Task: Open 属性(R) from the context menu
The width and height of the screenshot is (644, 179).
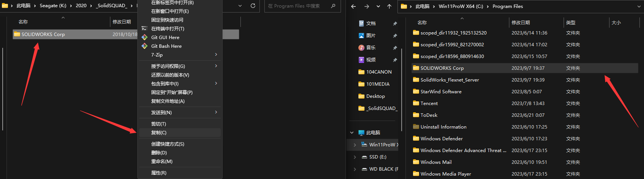Action: (180, 173)
